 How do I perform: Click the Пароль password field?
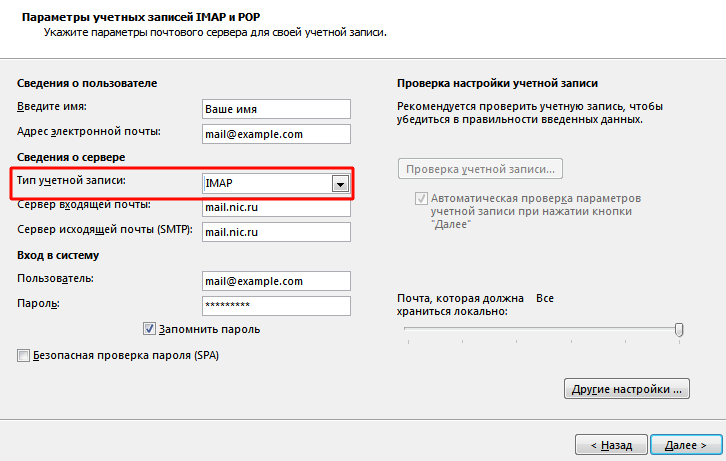coord(276,305)
